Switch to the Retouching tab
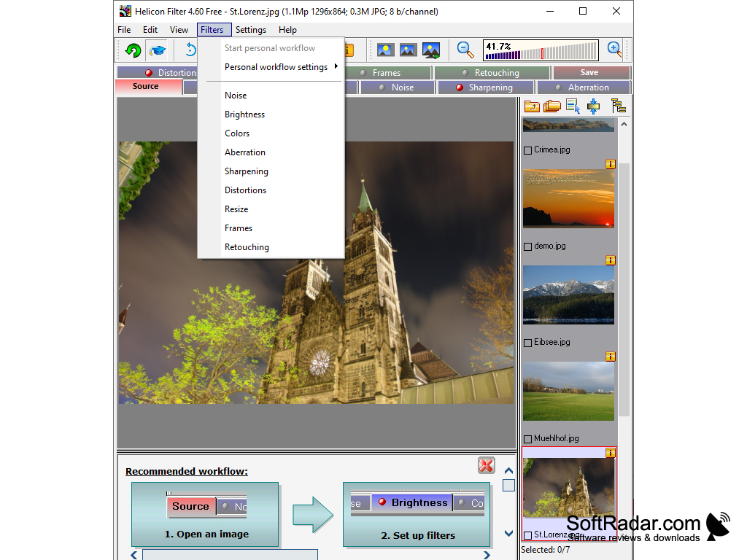The height and width of the screenshot is (560, 747). click(x=492, y=72)
